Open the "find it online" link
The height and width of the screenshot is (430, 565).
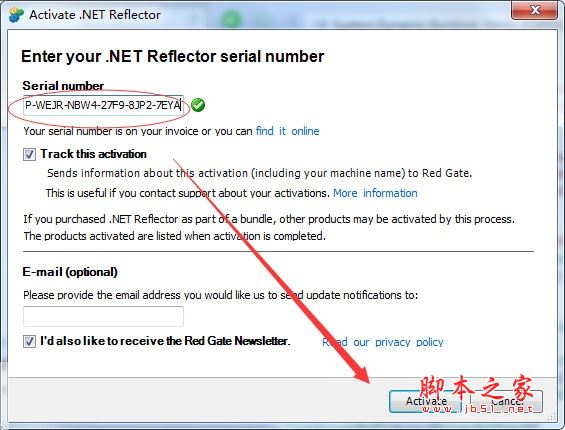[x=288, y=131]
